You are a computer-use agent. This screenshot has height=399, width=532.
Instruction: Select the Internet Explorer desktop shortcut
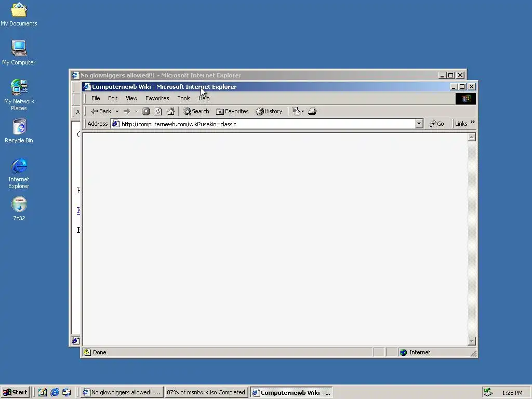[x=19, y=173]
